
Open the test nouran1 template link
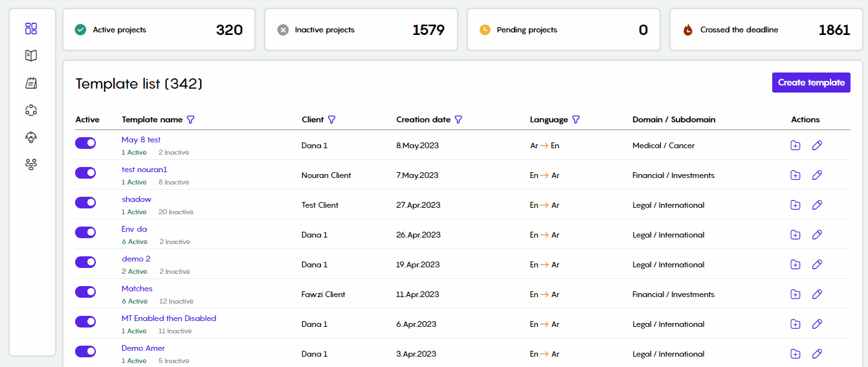pos(144,170)
